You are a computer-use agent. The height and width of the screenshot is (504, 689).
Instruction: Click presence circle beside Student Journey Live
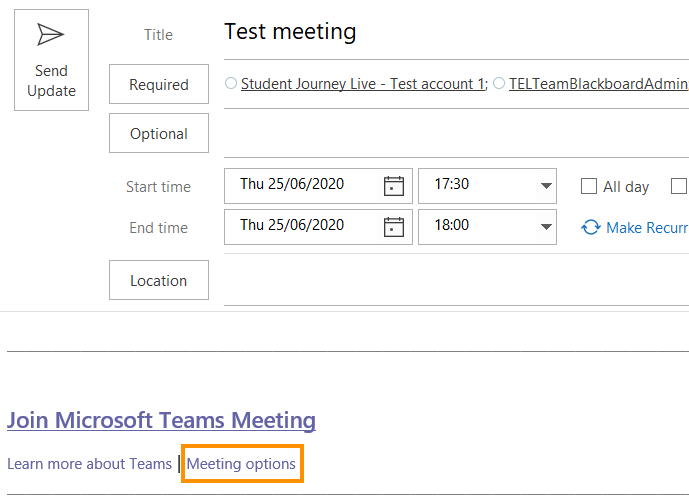point(231,84)
